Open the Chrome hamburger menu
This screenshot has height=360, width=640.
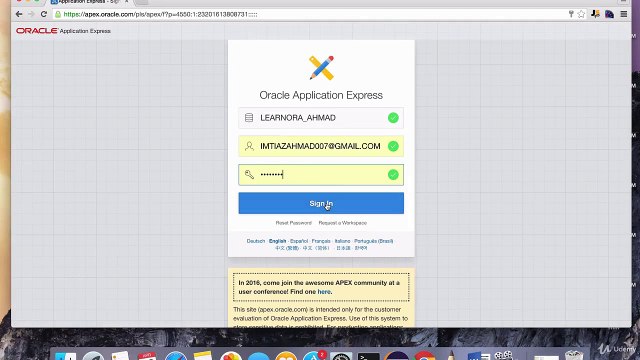(624, 14)
